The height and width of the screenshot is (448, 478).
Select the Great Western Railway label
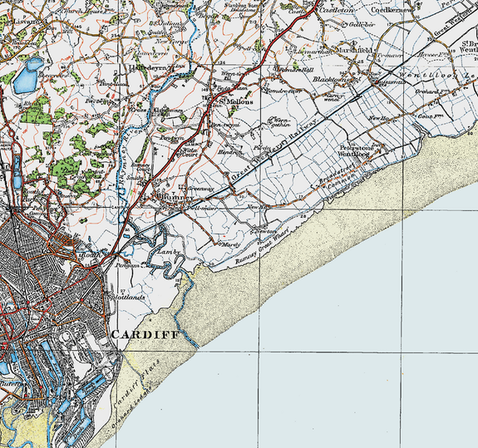pos(274,150)
